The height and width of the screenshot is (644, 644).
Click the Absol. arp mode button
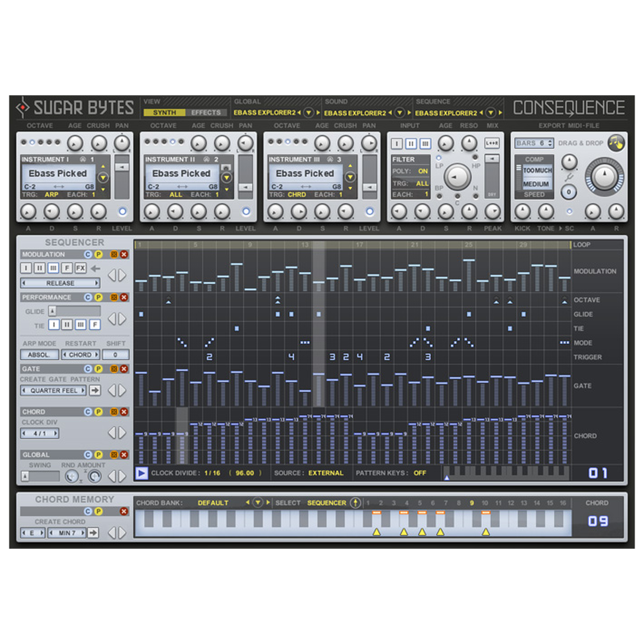click(39, 355)
